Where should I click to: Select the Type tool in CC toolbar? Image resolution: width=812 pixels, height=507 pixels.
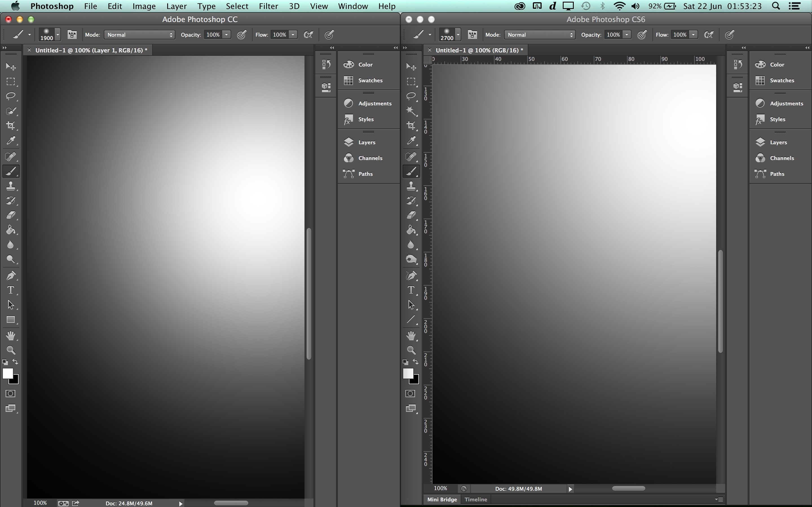10,290
